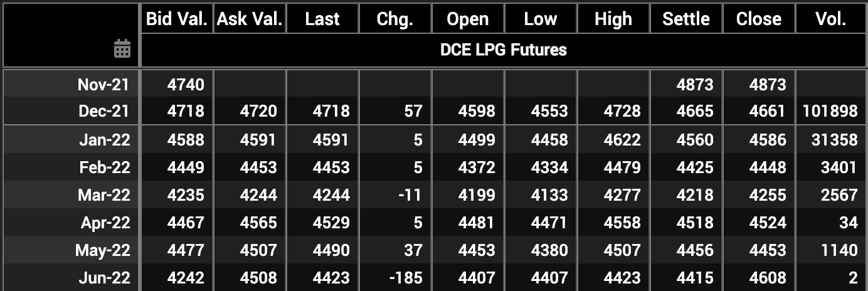Select the Settle column header
This screenshot has width=868, height=291.
tap(686, 19)
